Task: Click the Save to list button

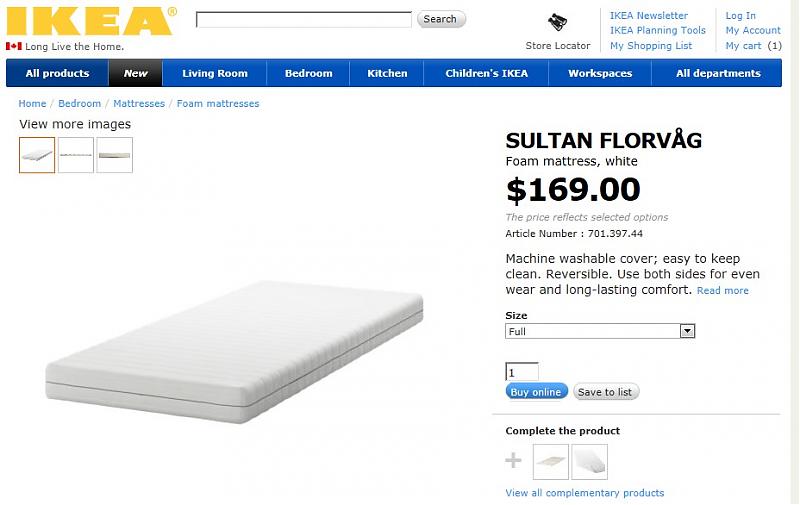Action: tap(605, 392)
